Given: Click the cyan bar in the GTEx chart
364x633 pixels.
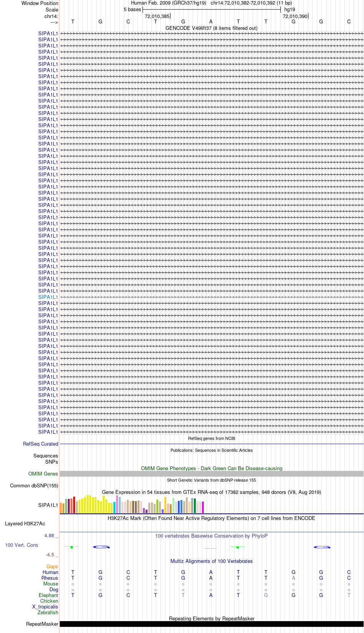Looking at the screenshot, I should [115, 508].
